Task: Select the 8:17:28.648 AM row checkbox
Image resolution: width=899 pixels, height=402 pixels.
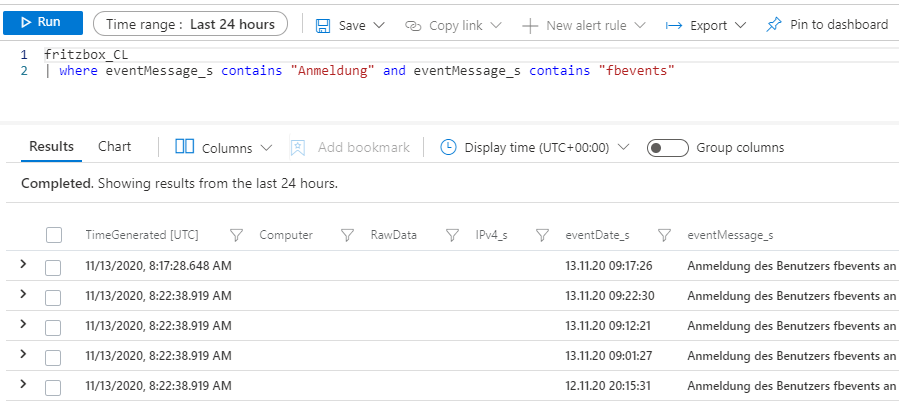Action: click(x=54, y=267)
